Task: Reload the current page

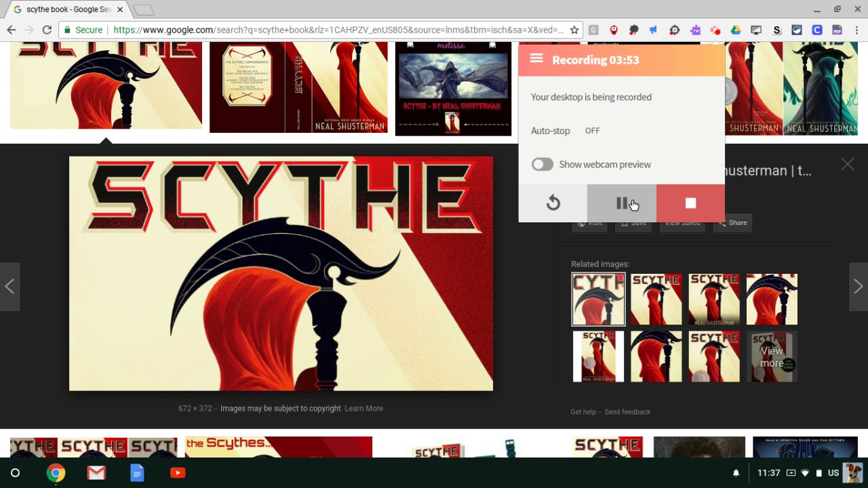Action: 47,30
